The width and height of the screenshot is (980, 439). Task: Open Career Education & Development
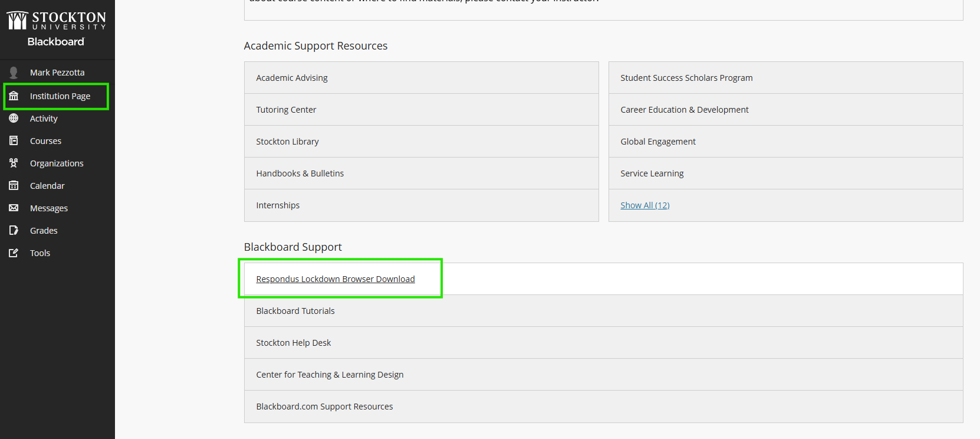[786, 110]
